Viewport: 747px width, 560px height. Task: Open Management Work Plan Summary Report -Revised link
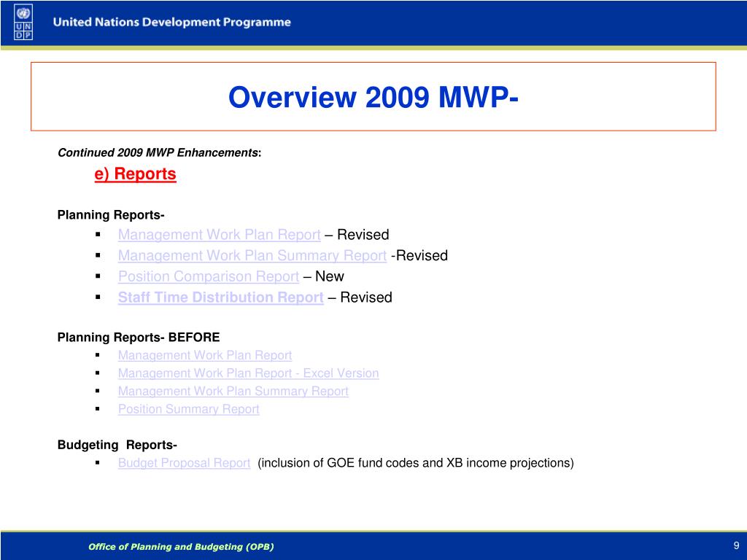[x=252, y=256]
